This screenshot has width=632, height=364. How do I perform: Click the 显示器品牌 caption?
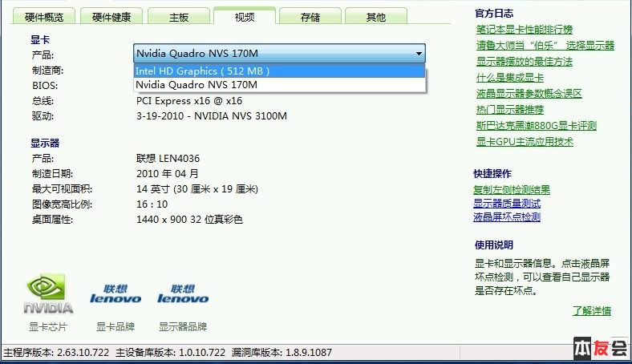[183, 327]
